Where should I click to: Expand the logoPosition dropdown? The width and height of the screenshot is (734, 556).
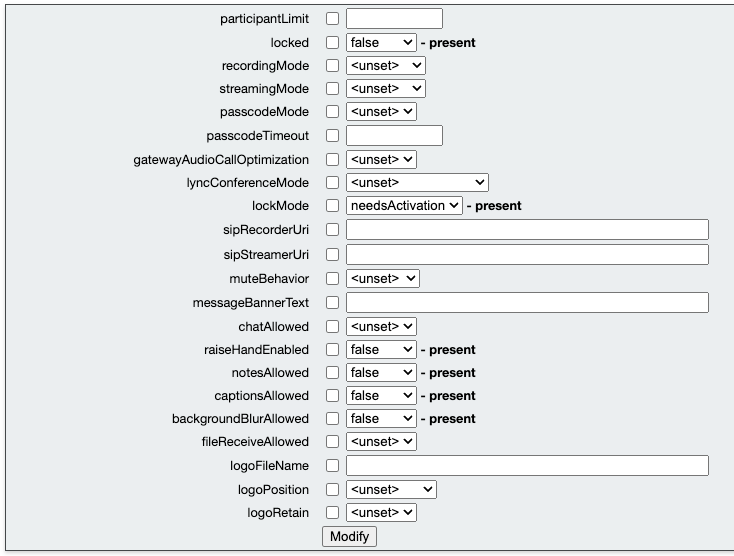coord(391,490)
